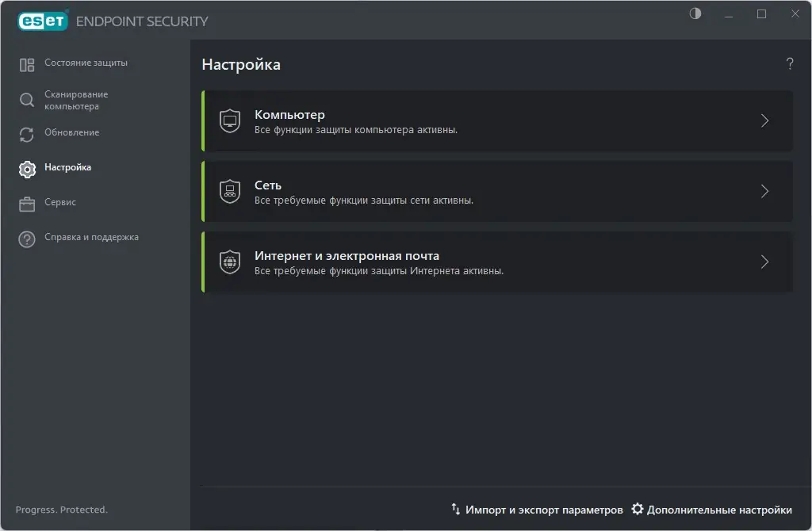Go to the Обновление section
The height and width of the screenshot is (531, 812).
[71, 132]
